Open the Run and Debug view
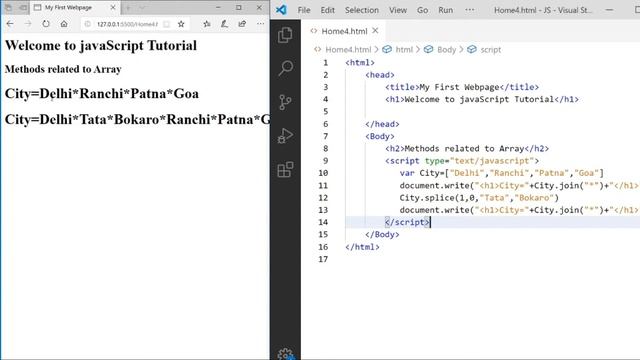 pyautogui.click(x=285, y=136)
